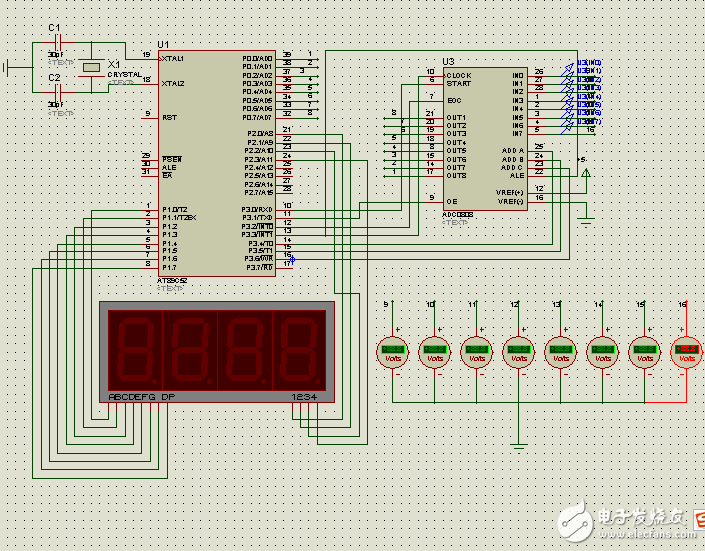
Task: Select the voltmeter under terminal 15
Action: (x=645, y=352)
